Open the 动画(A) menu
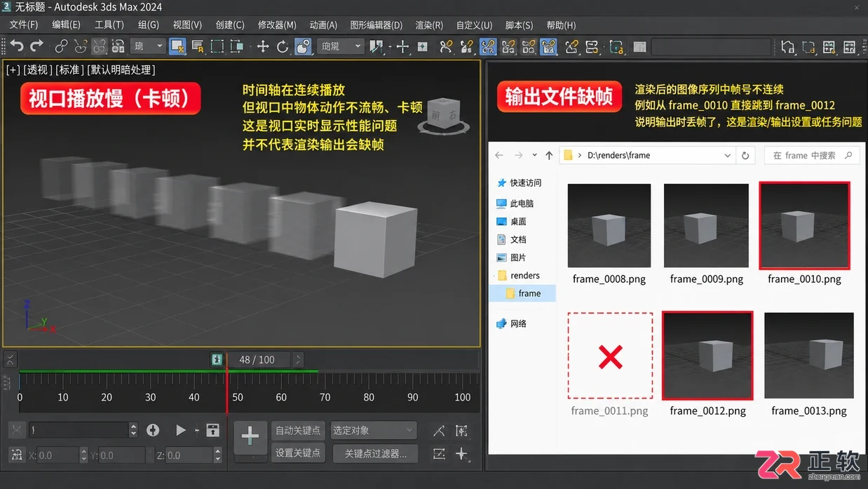 click(x=323, y=25)
